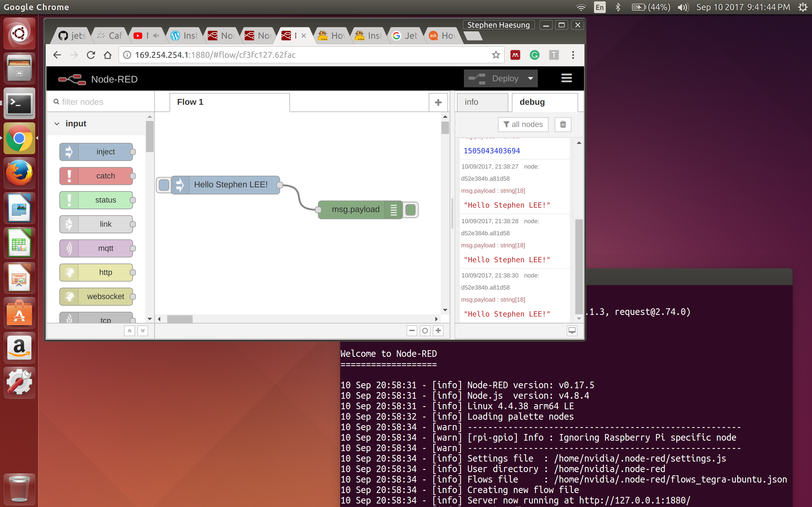This screenshot has height=507, width=812.
Task: Select the Flow 1 tab
Action: [x=229, y=102]
